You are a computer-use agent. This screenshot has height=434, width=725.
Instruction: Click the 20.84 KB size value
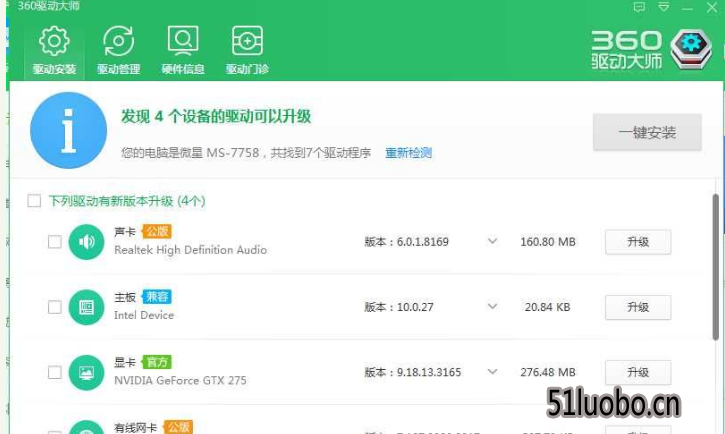[x=547, y=307]
